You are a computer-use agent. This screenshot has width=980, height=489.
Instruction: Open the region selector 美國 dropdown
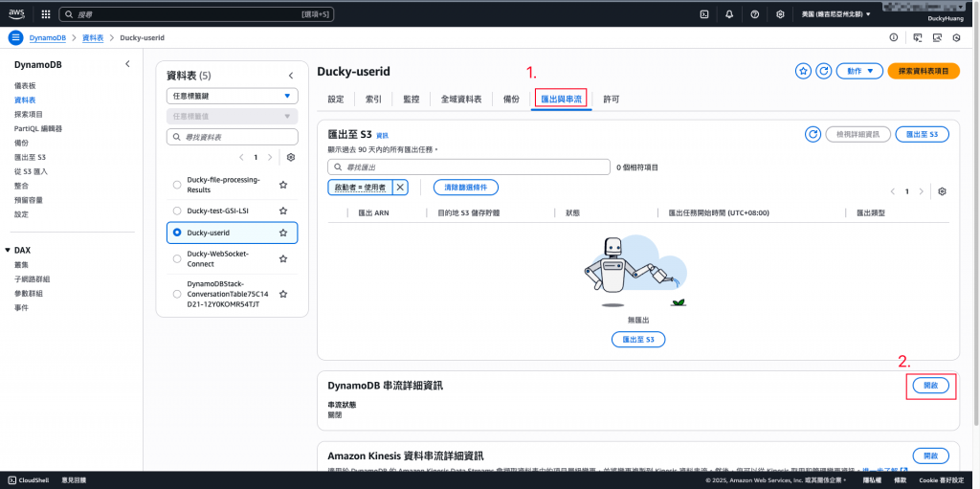[x=835, y=14]
